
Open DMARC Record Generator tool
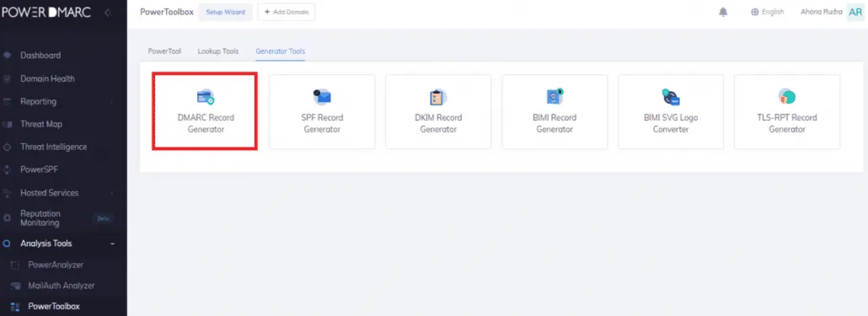coord(206,111)
